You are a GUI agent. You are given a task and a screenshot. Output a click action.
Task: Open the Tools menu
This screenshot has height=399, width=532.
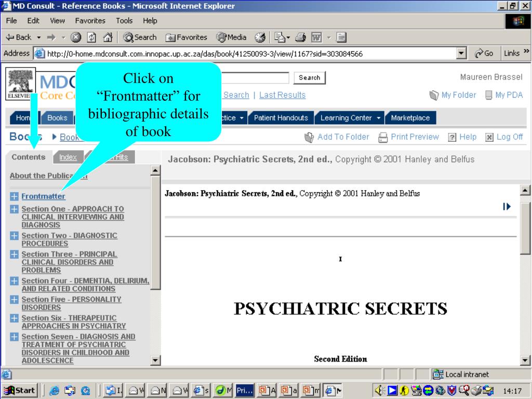[124, 21]
